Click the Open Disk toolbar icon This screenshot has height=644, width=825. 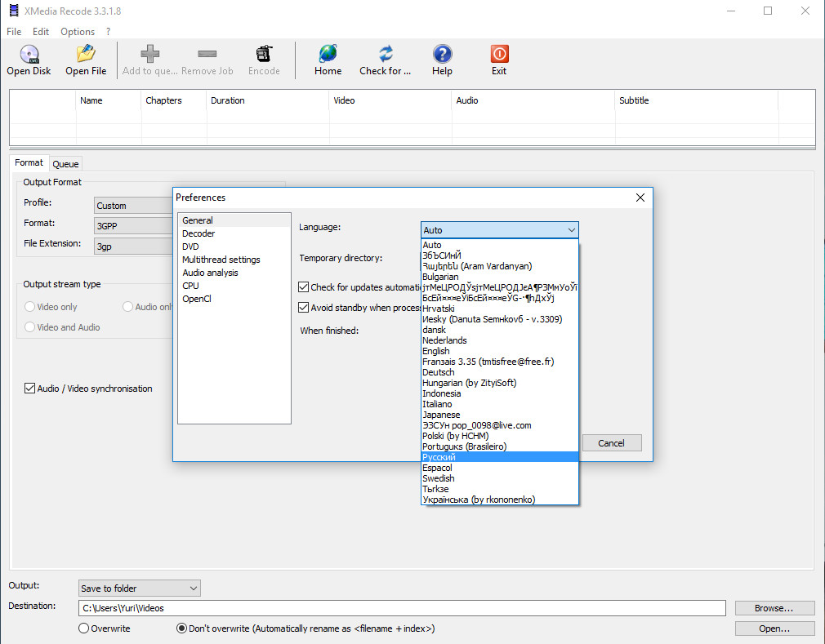[x=29, y=55]
